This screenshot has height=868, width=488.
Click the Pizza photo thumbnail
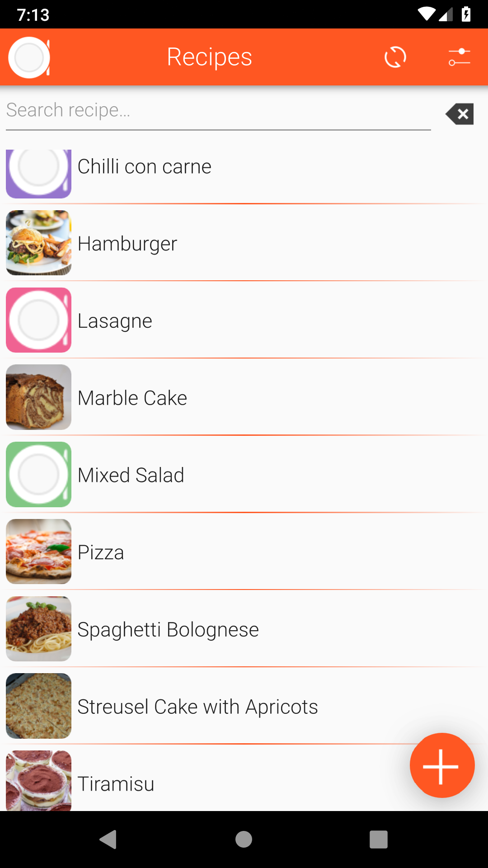pos(39,552)
